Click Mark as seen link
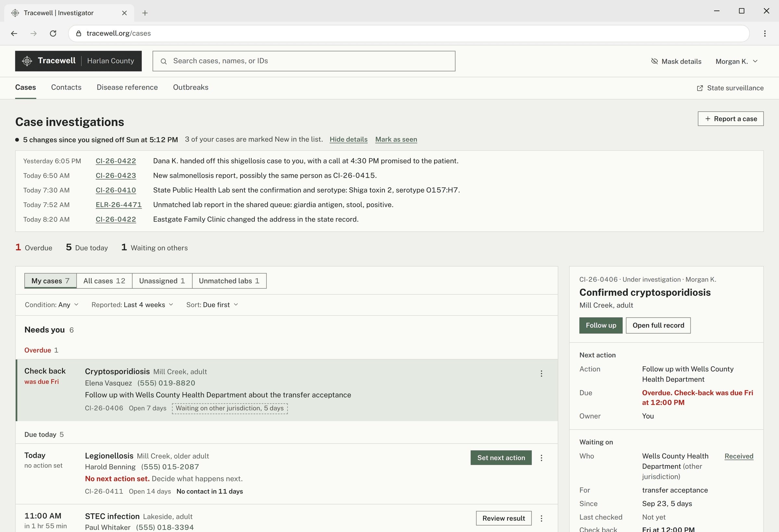The width and height of the screenshot is (779, 532). click(396, 139)
